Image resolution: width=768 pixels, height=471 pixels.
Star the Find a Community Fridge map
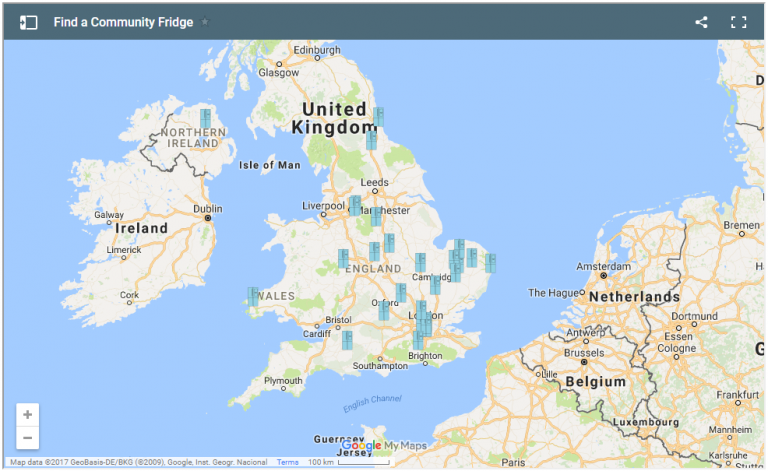[205, 22]
